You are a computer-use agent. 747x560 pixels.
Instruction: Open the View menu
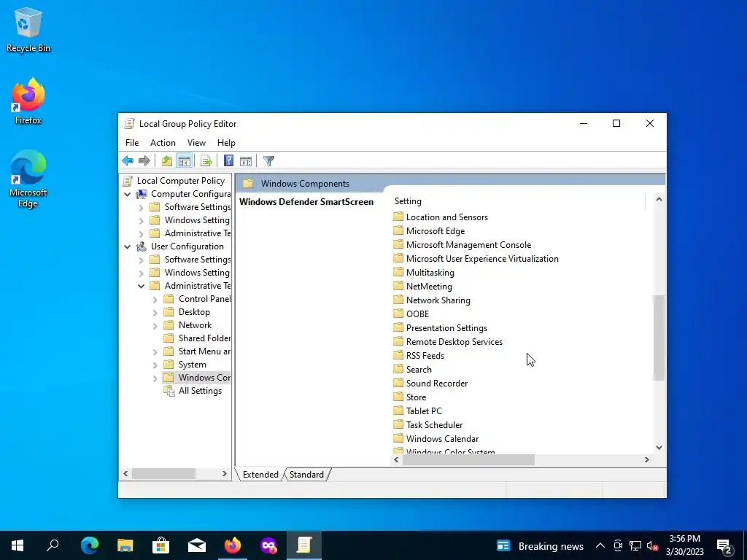pyautogui.click(x=196, y=143)
